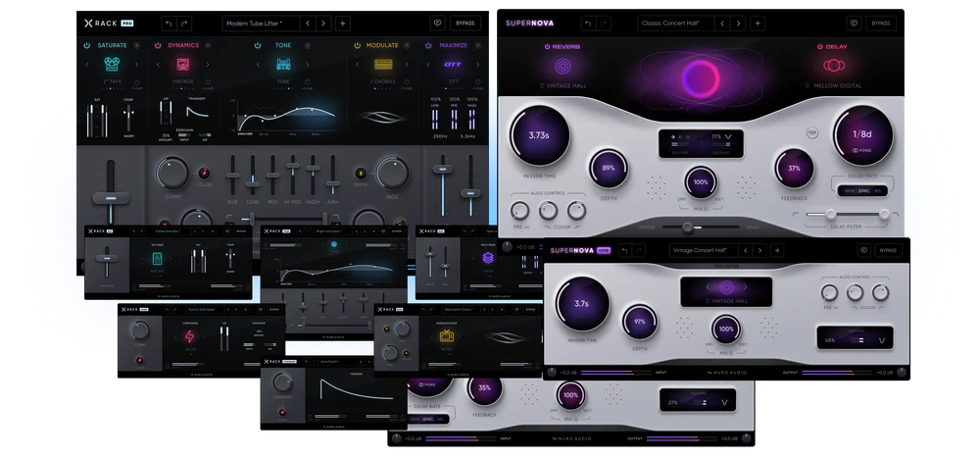Go to previous preset in X Rack Pro
980x457 pixels.
[308, 24]
